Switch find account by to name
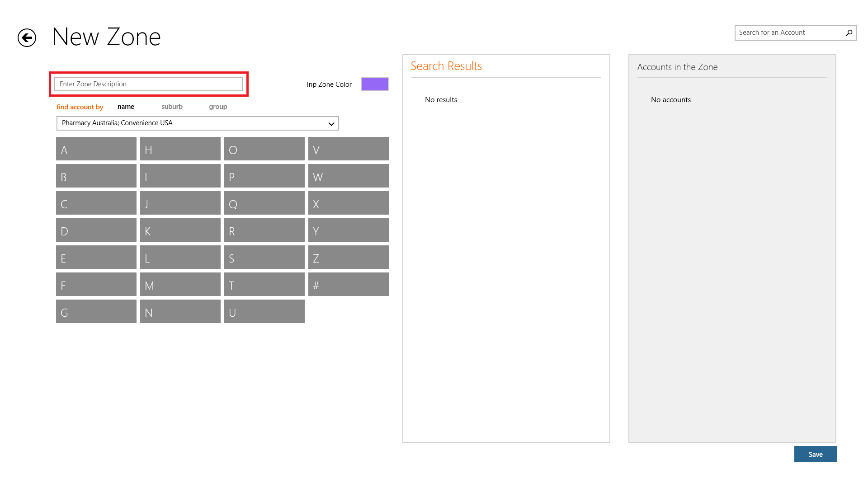 [126, 107]
